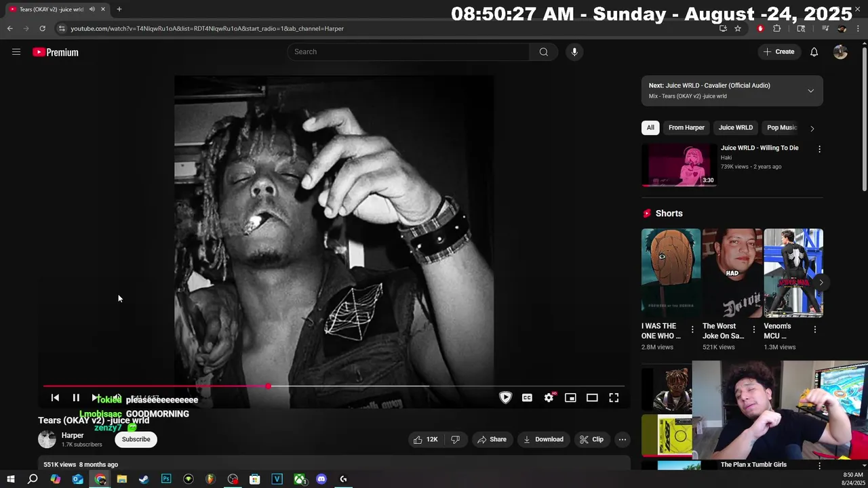Viewport: 868px width, 488px height.
Task: Open options for I WAS THE ONE short
Action: 692,329
